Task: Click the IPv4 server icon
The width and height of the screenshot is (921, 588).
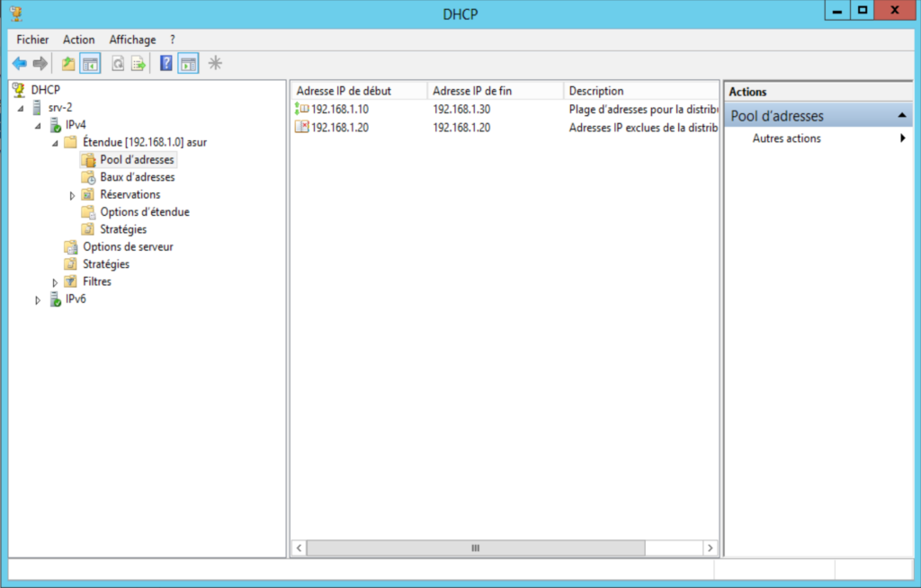Action: [55, 125]
